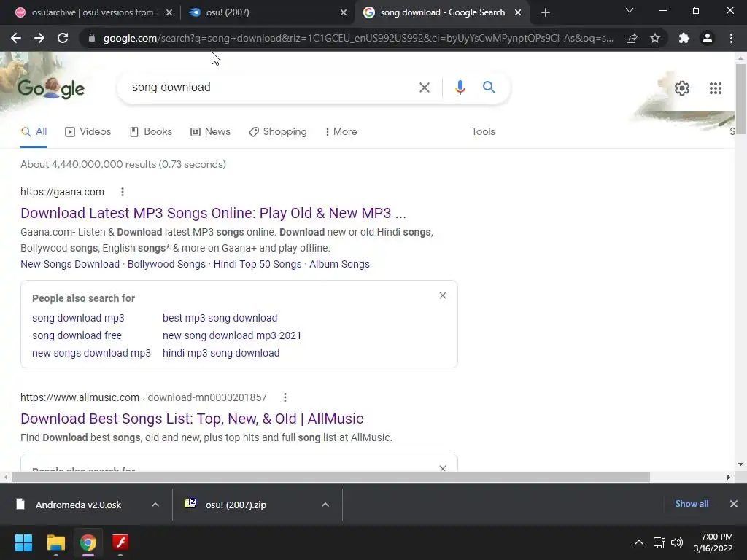Open the volume tray icon
747x560 pixels.
click(676, 542)
